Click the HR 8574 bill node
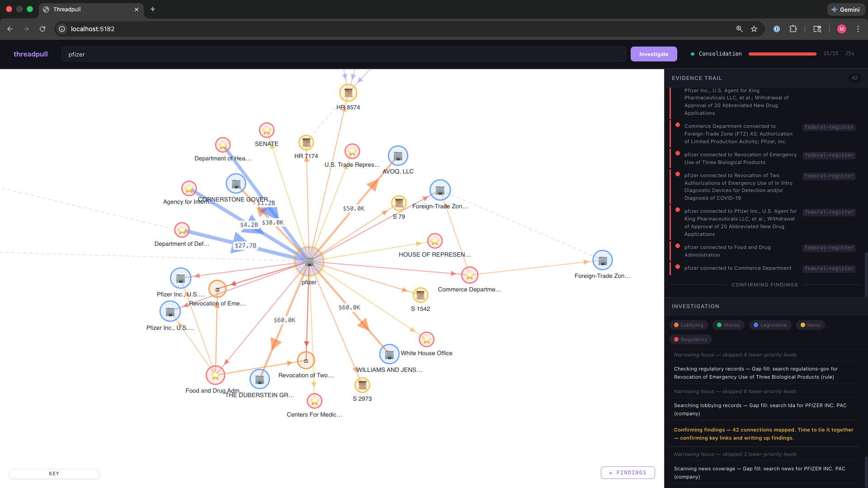868x488 pixels. click(348, 93)
